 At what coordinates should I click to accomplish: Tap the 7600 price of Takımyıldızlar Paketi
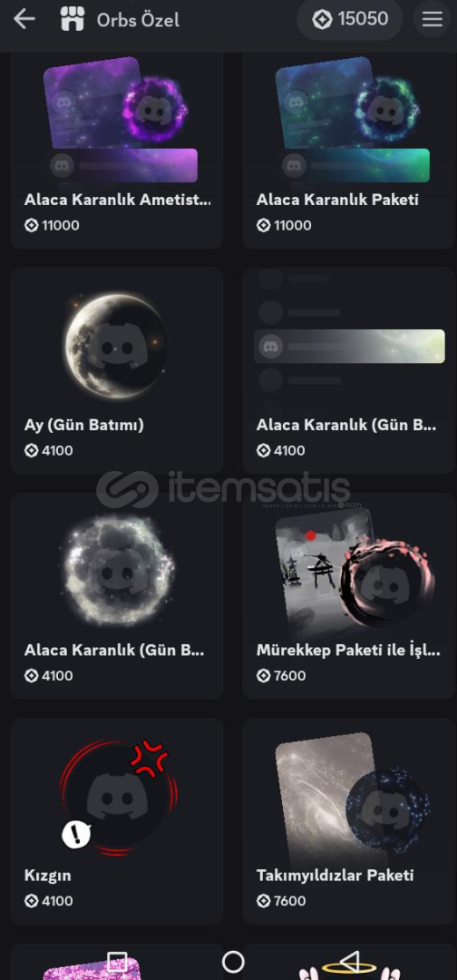(x=281, y=901)
